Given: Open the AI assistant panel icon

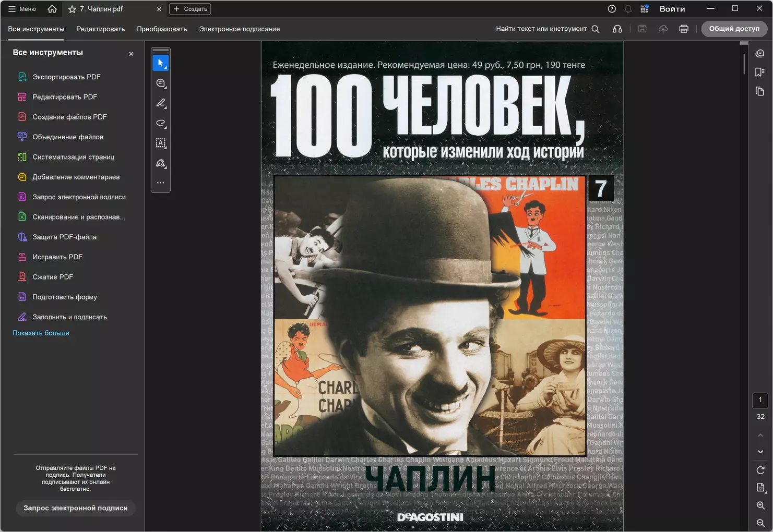Looking at the screenshot, I should pos(760,54).
